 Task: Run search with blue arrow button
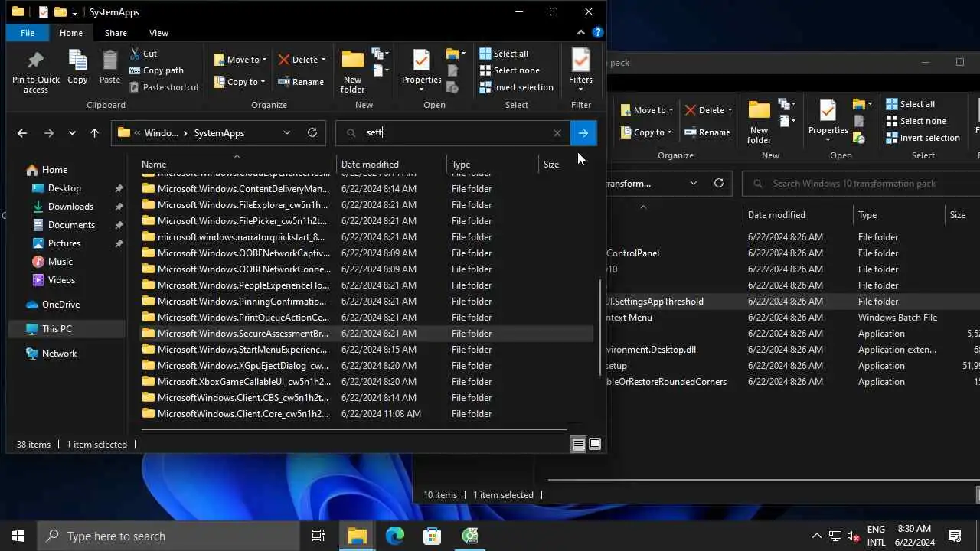point(583,133)
